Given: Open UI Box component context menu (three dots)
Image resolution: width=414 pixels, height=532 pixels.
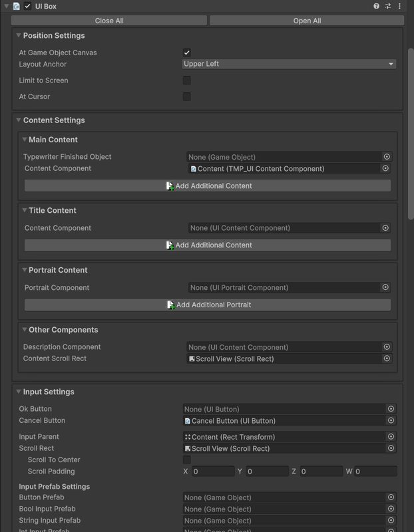Looking at the screenshot, I should coord(399,6).
